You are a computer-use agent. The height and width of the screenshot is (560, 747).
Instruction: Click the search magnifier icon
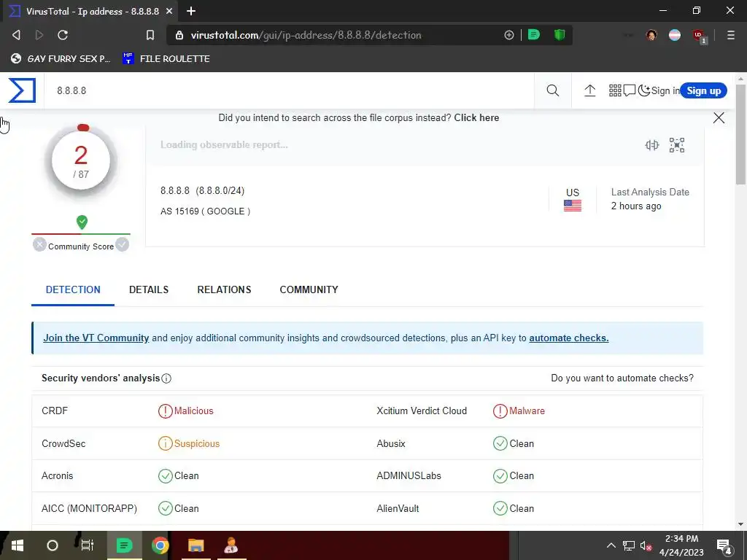coord(553,90)
